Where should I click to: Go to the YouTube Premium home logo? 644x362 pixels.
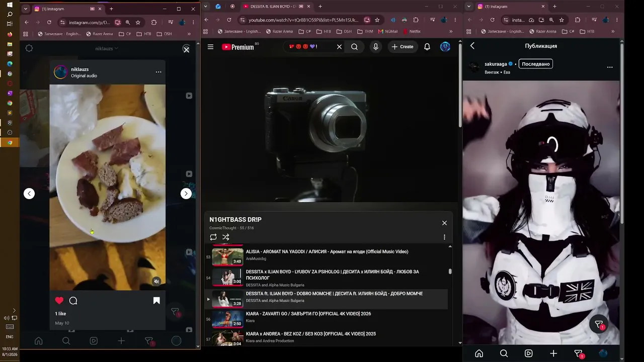[238, 47]
